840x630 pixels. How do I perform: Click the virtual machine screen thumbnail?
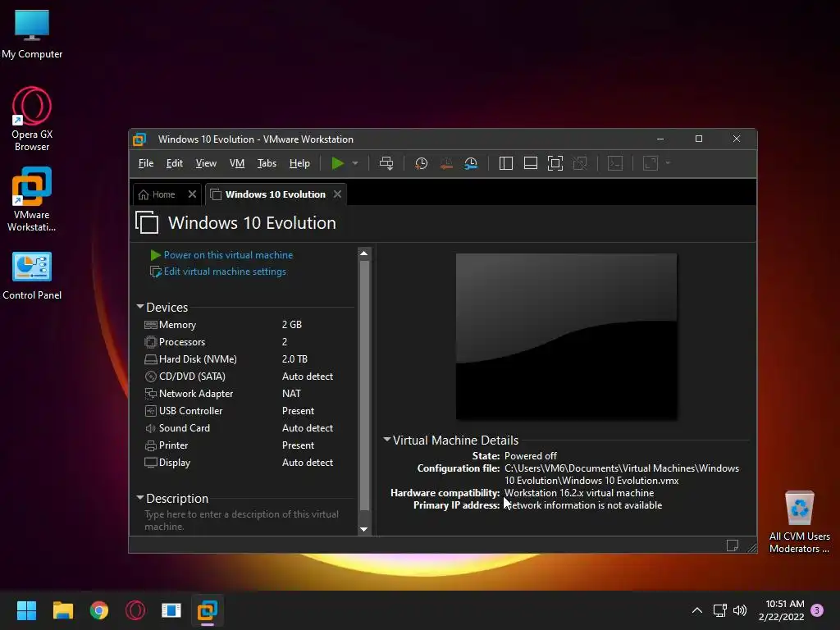[566, 336]
